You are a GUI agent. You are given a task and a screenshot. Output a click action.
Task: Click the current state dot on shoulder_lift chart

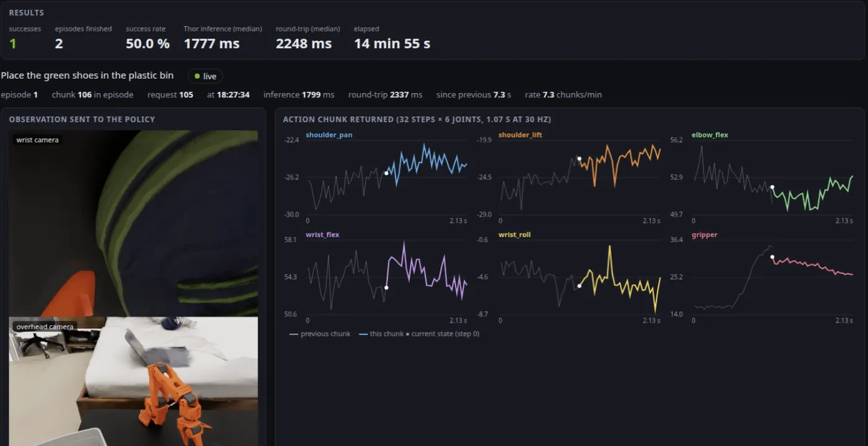580,158
